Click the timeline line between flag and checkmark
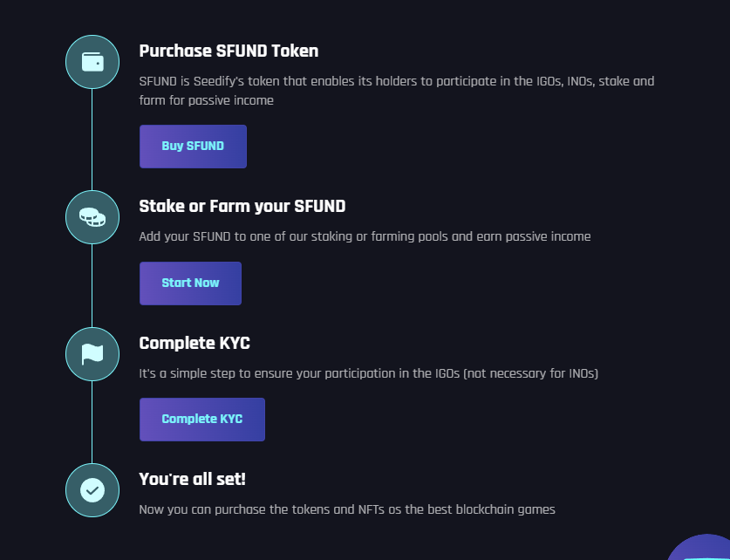This screenshot has height=560, width=730. click(92, 422)
